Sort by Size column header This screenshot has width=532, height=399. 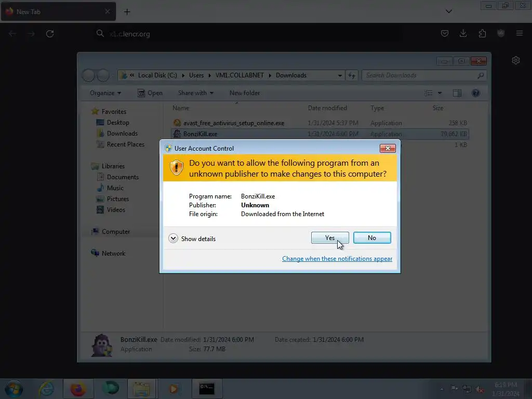click(437, 108)
